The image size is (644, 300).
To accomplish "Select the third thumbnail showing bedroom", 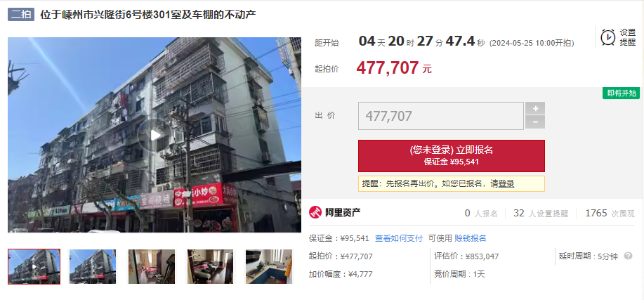I will point(152,266).
